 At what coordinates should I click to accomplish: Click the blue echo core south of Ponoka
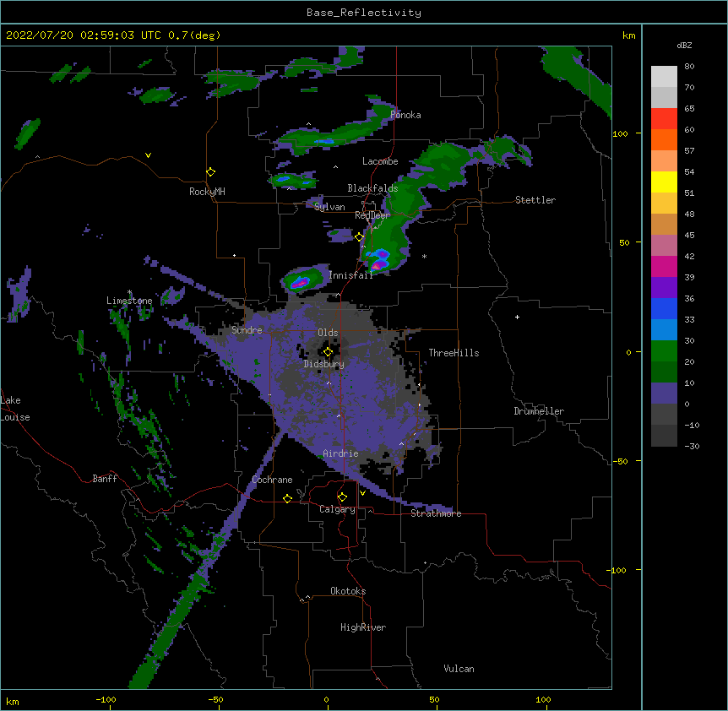pos(324,141)
